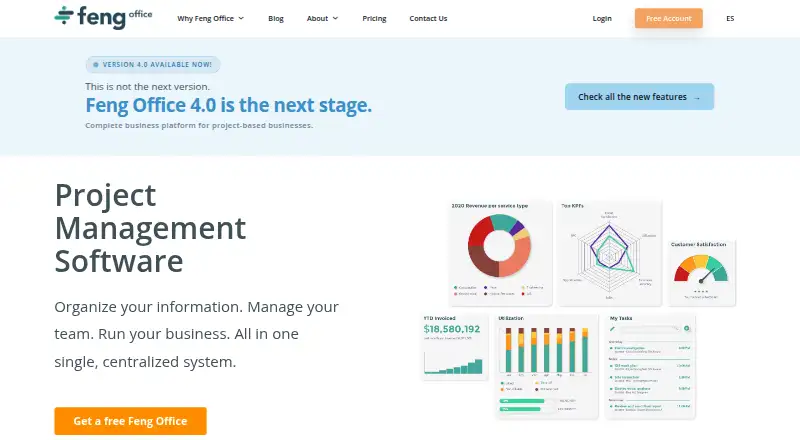Click Check all the new features button
Viewport: 800px width, 440px height.
pyautogui.click(x=639, y=96)
